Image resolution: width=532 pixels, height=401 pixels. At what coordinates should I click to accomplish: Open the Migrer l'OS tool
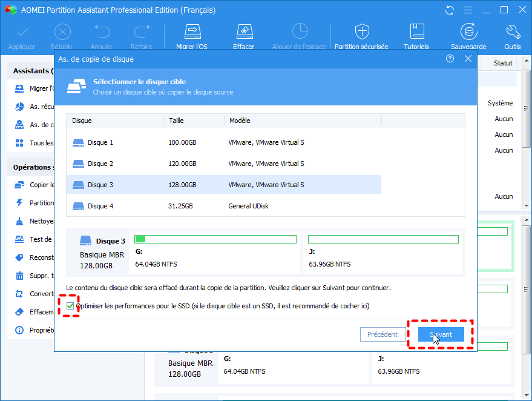(192, 36)
